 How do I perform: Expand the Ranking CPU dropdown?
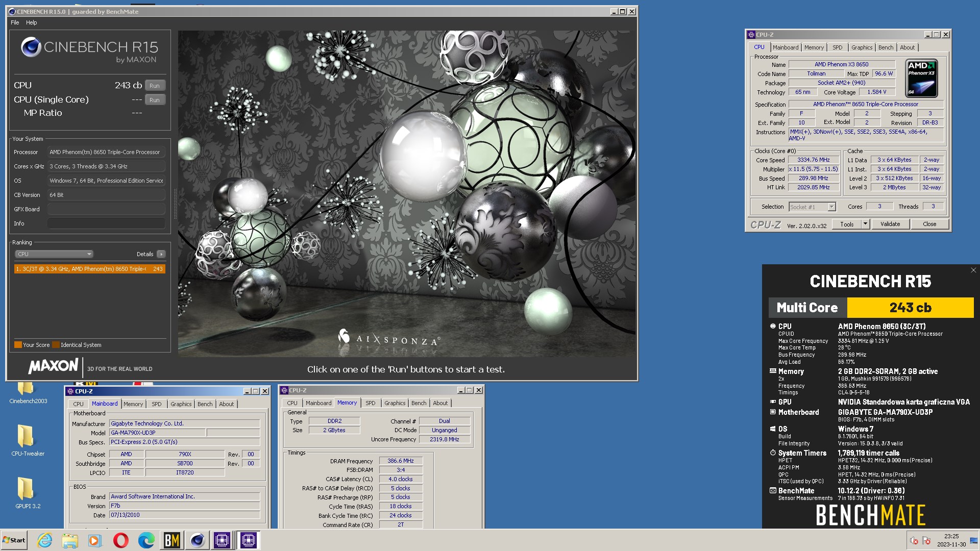coord(54,254)
